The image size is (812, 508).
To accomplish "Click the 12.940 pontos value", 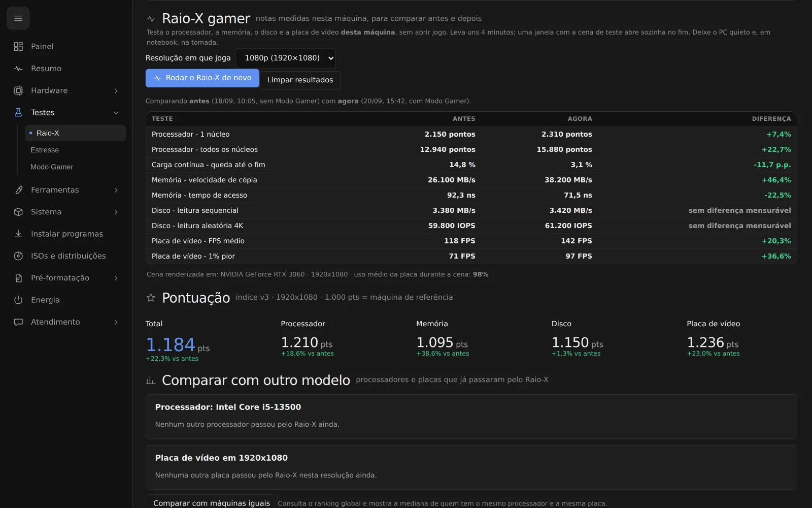I will 448,149.
